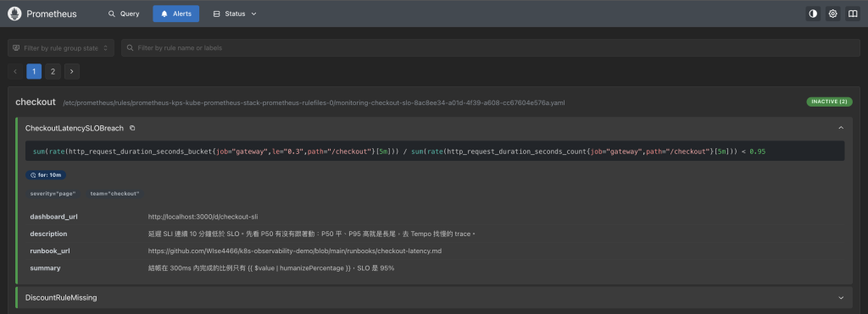This screenshot has width=868, height=314.
Task: Select pagination page 2
Action: pyautogui.click(x=53, y=71)
